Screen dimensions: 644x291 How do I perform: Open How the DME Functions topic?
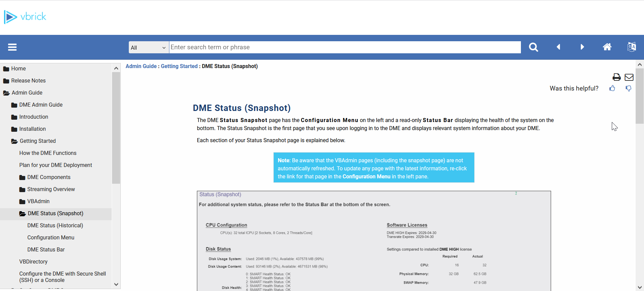click(48, 153)
